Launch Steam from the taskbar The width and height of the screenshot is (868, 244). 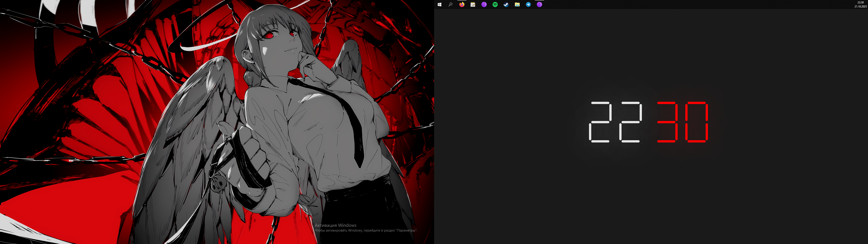tap(506, 5)
